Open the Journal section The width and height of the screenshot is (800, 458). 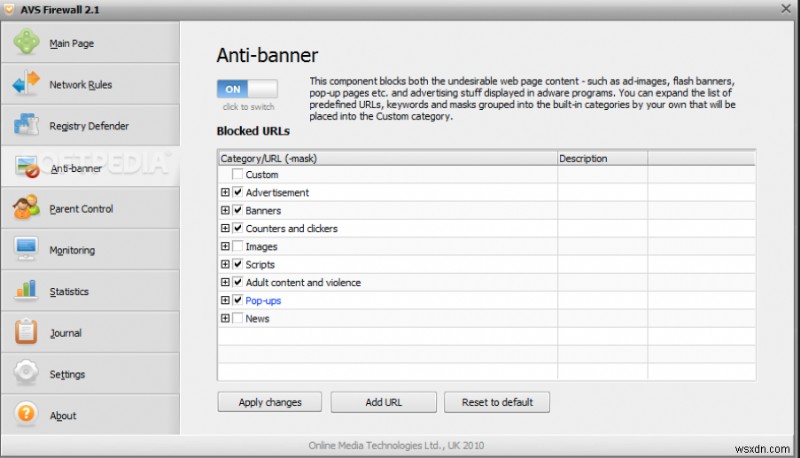(90, 332)
